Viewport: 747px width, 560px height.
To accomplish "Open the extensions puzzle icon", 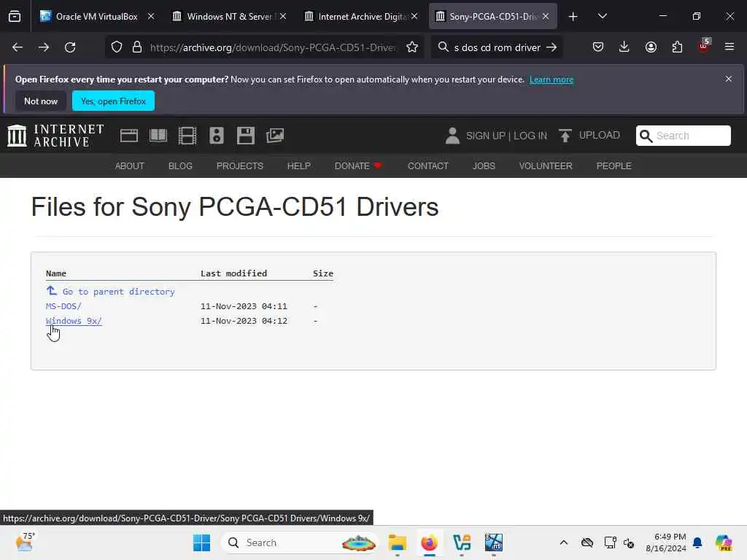I will click(677, 47).
